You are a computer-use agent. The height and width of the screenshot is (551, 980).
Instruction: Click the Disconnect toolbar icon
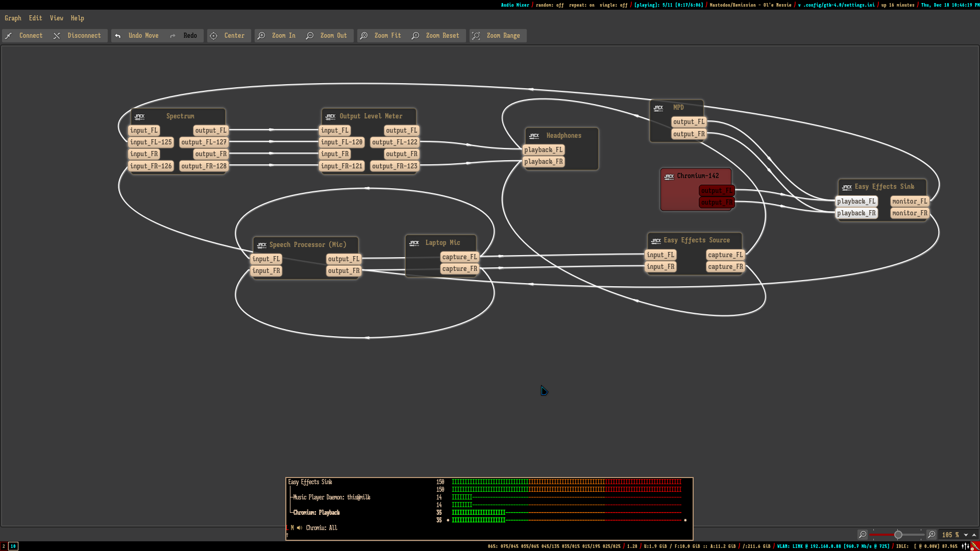tap(57, 36)
